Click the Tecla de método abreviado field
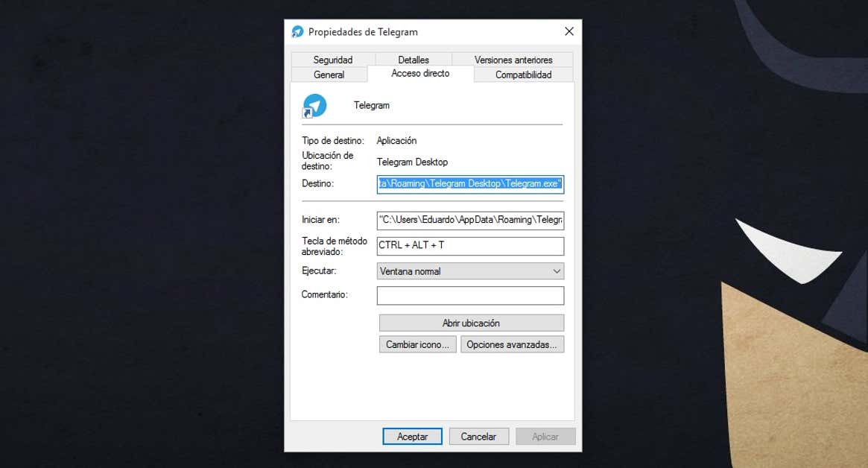This screenshot has width=868, height=468. coord(471,245)
